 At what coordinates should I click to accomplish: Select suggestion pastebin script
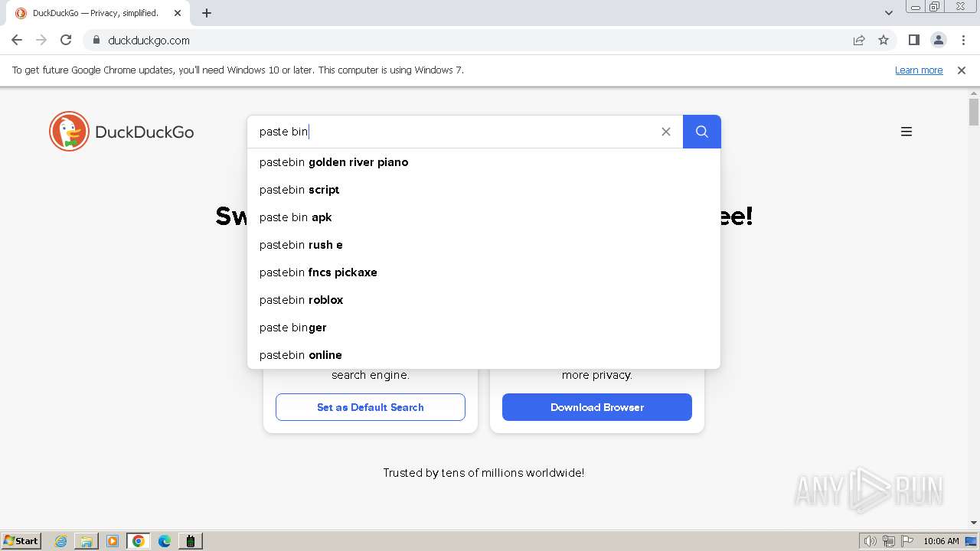pos(484,190)
